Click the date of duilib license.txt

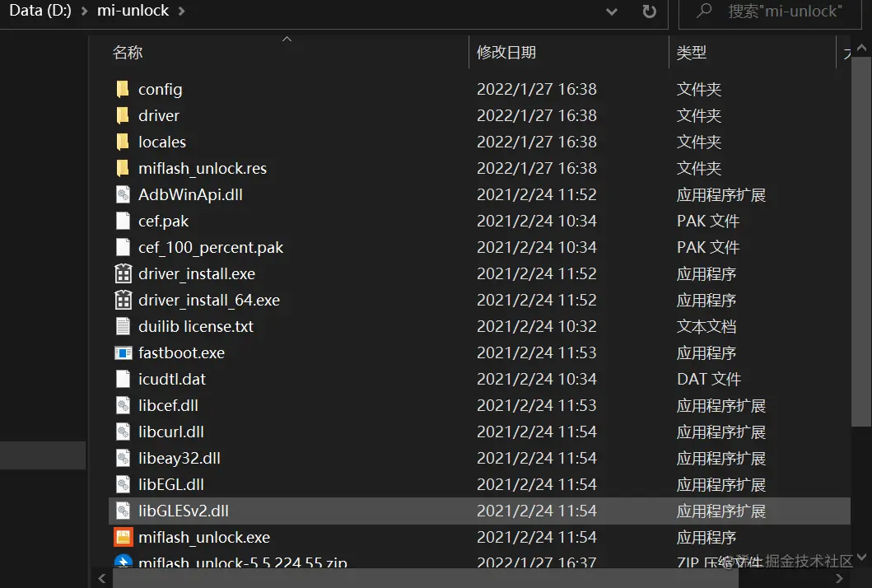537,326
